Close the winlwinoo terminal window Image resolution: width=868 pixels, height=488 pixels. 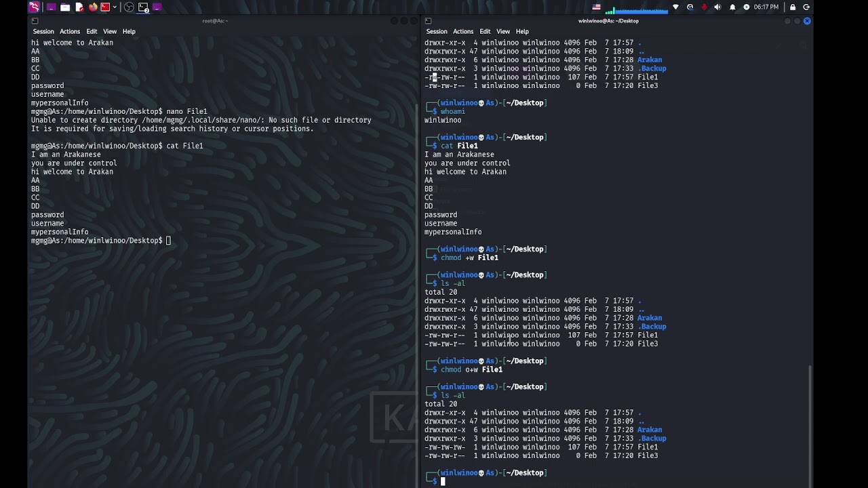(x=807, y=21)
